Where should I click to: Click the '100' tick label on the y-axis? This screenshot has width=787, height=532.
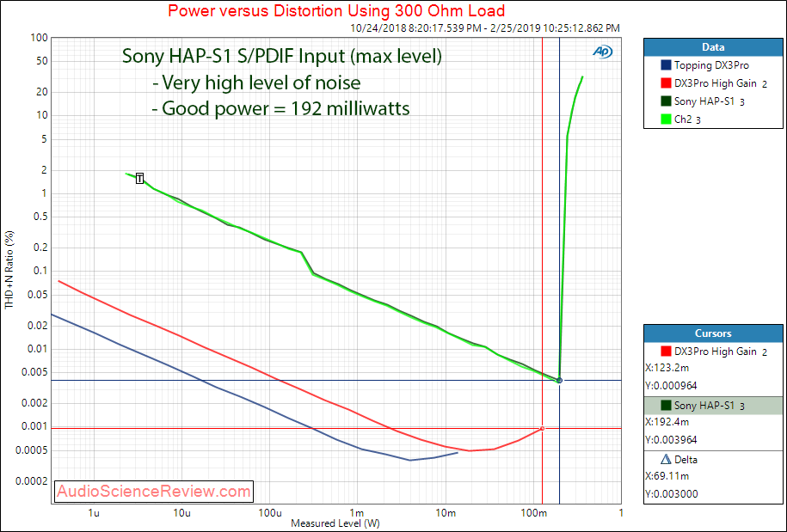click(39, 38)
